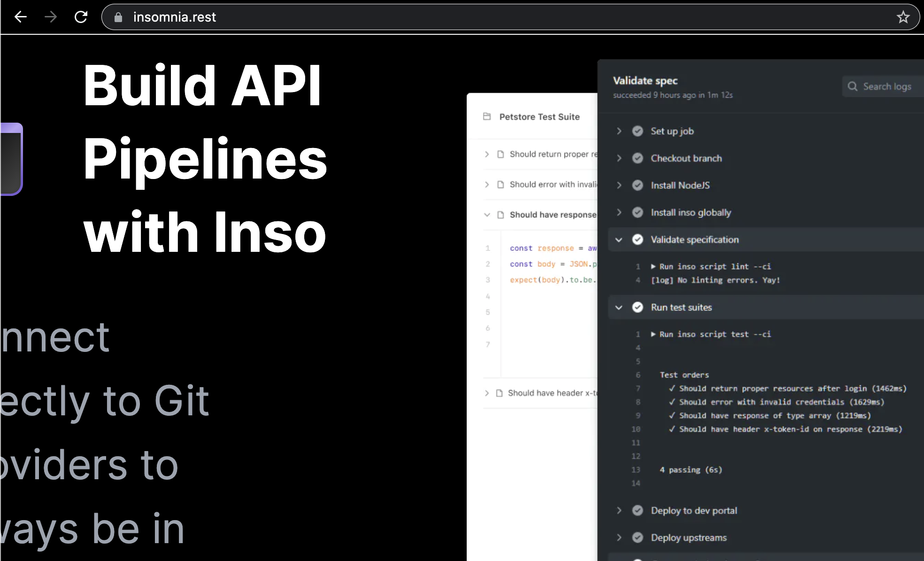Reload the page with refresh icon
The width and height of the screenshot is (924, 561).
coord(81,17)
